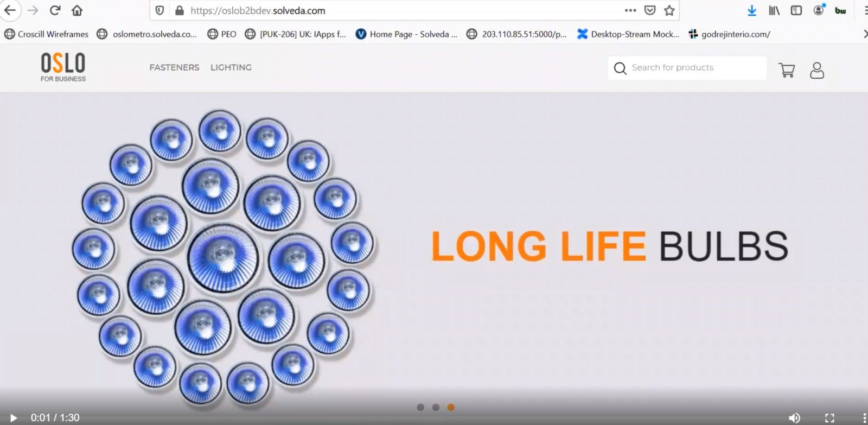This screenshot has width=868, height=425.
Task: Save page to Pocket icon
Action: (x=649, y=10)
